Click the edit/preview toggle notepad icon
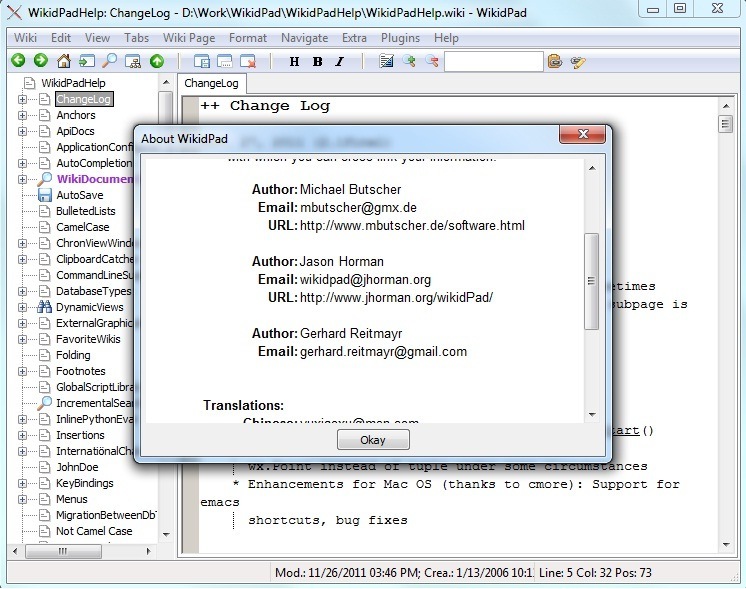Image resolution: width=746 pixels, height=589 pixels. click(x=386, y=61)
